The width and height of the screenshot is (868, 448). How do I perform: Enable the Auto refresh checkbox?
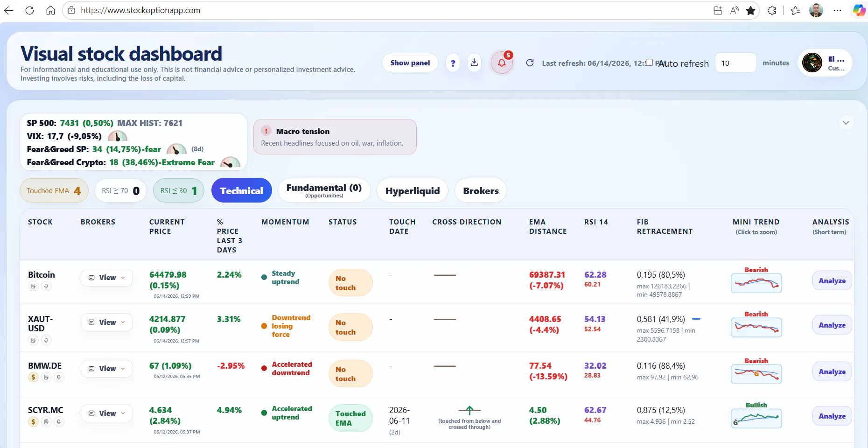tap(649, 63)
